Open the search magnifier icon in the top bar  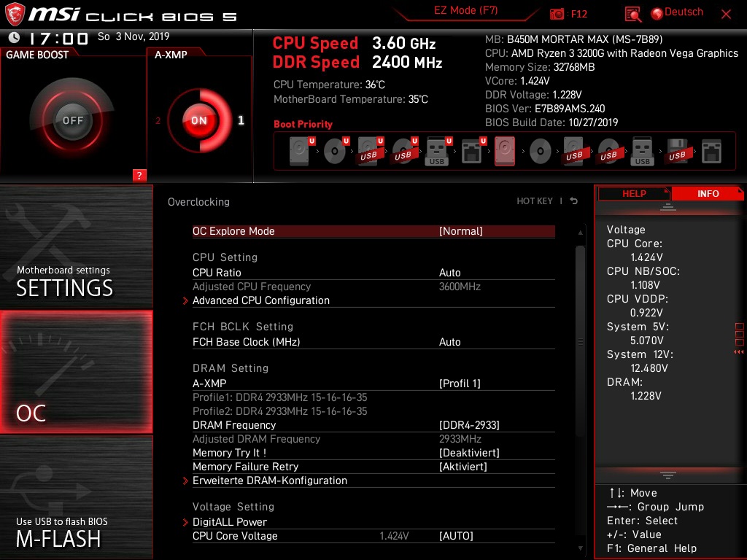(x=632, y=15)
